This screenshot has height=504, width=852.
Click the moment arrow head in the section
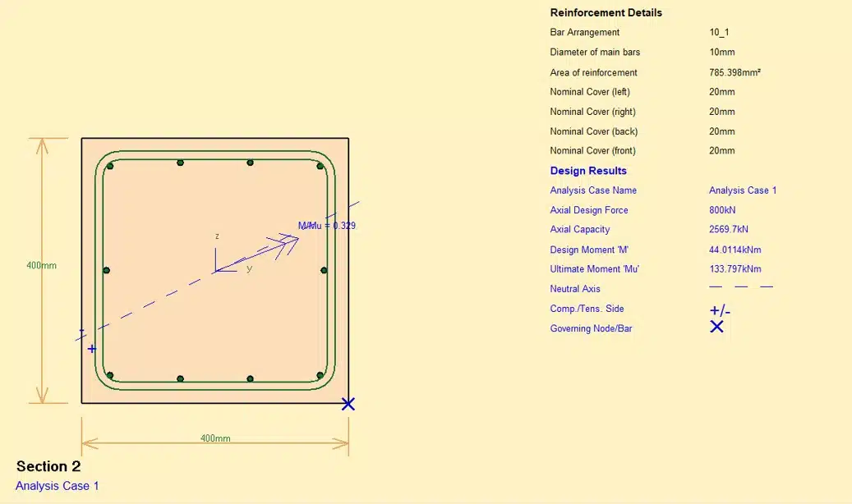(x=290, y=241)
